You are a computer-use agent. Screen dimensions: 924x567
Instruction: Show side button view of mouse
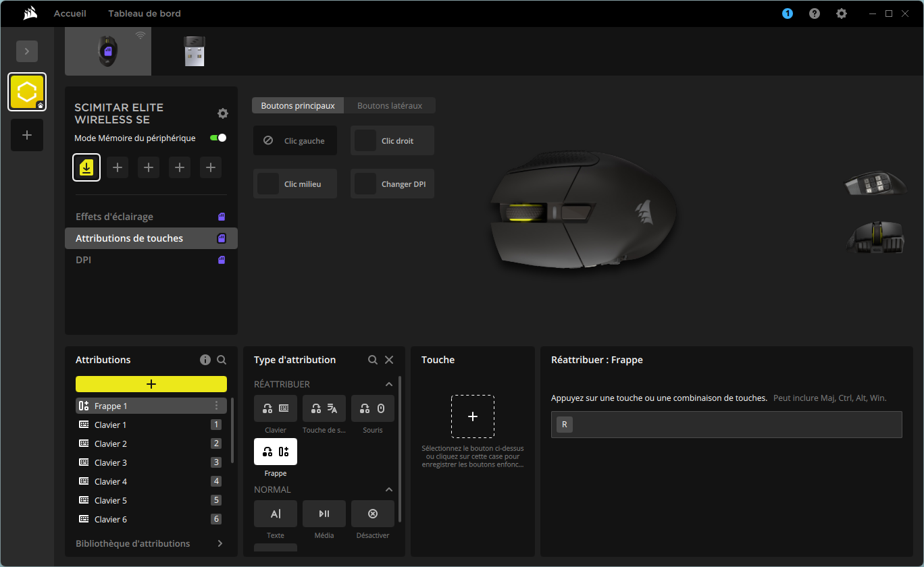(875, 184)
